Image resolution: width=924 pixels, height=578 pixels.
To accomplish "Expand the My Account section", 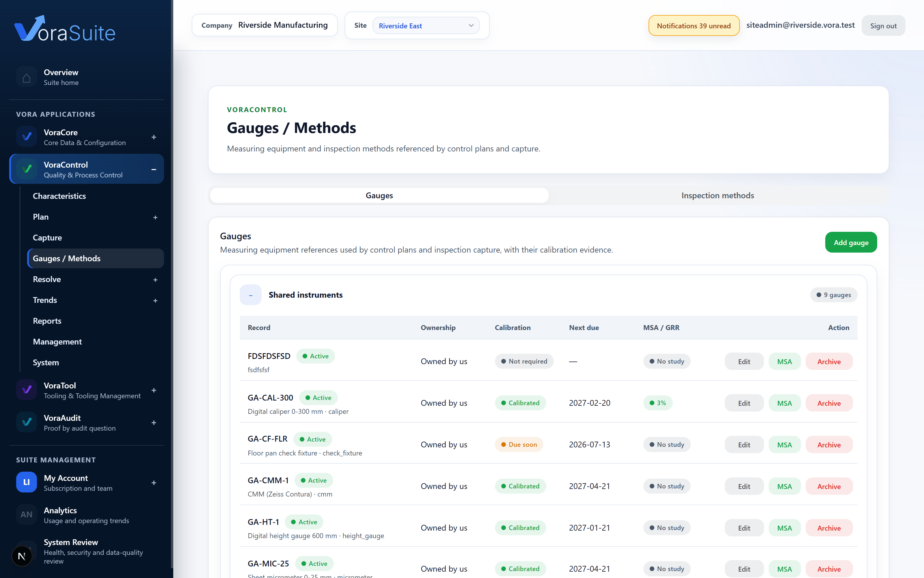I will [x=154, y=483].
